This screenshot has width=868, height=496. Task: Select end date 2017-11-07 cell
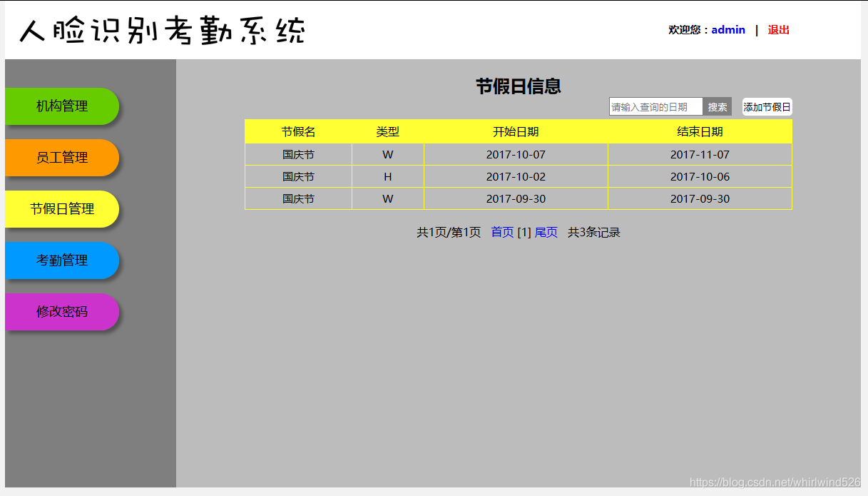click(700, 155)
